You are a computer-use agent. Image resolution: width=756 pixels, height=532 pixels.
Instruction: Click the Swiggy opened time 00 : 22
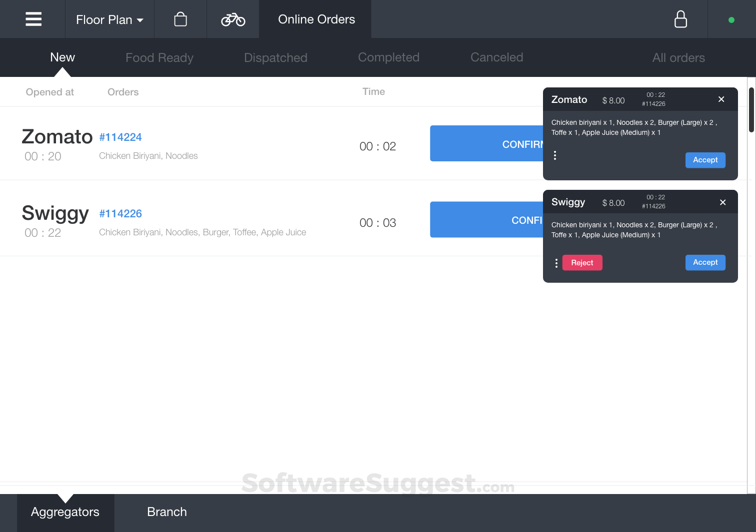[43, 233]
